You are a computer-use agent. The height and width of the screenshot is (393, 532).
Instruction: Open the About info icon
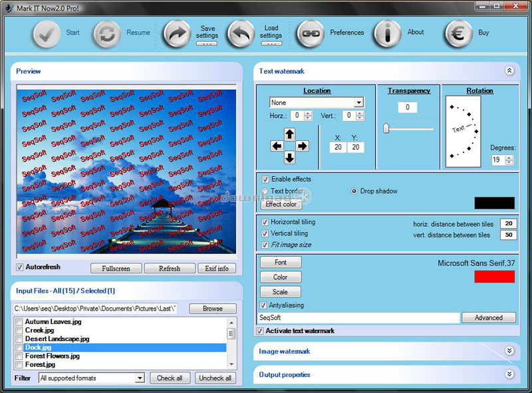[x=387, y=33]
